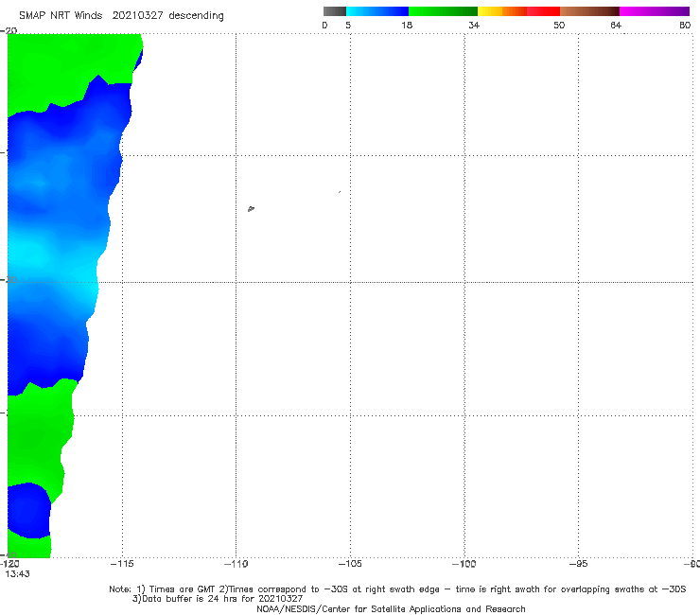This screenshot has width=700, height=615.
Task: Click the cyan-blue segment of the color bar
Action: 377,11
